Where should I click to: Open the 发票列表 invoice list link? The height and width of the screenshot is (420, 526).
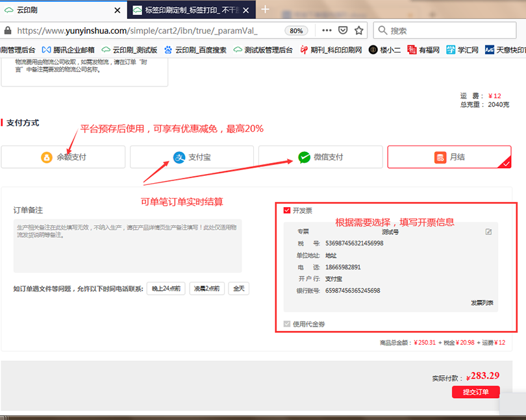[482, 303]
